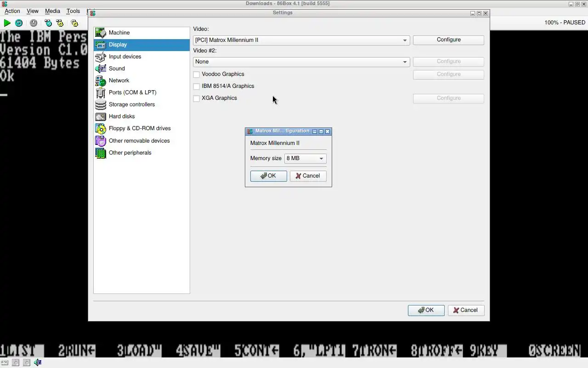Click the Sound speaker sidebar icon
Viewport: 588px width, 368px height.
[101, 69]
